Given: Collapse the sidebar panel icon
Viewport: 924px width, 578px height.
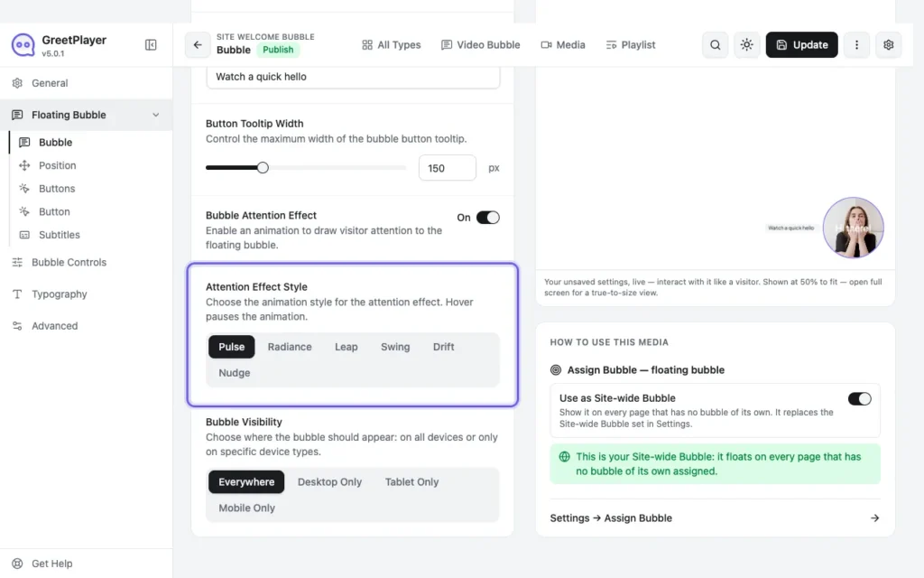Looking at the screenshot, I should [151, 45].
